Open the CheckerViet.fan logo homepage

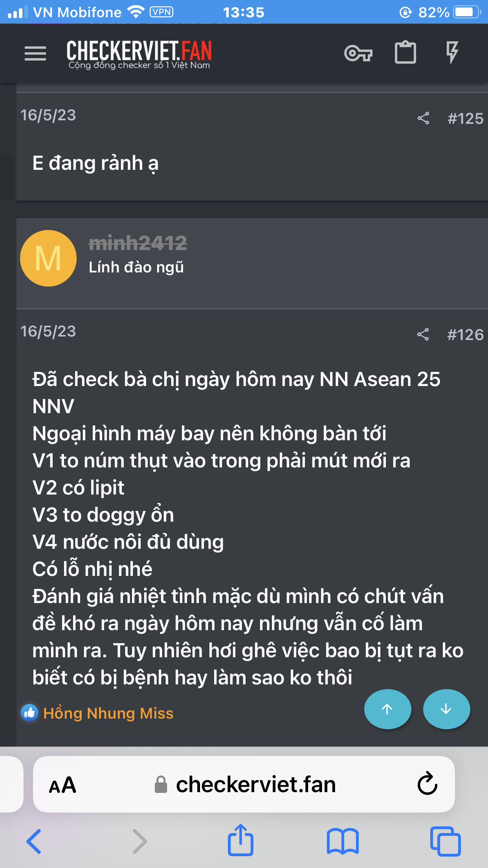(139, 55)
